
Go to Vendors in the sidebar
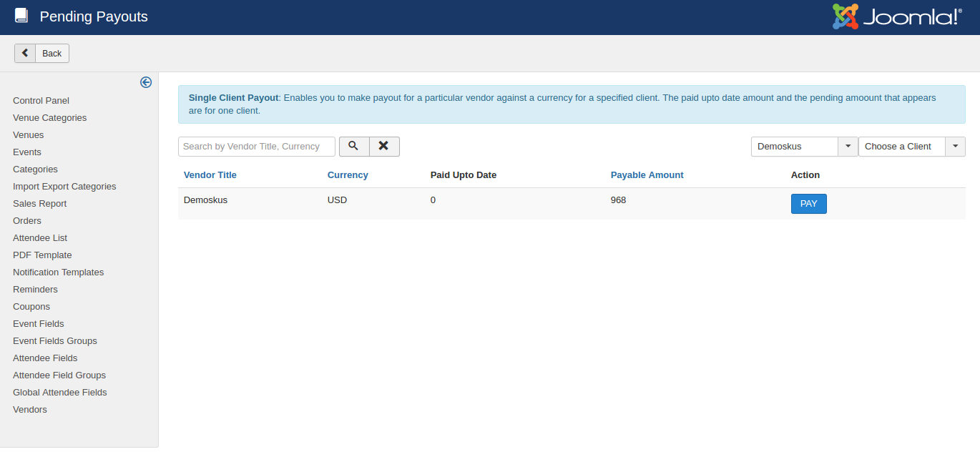30,410
